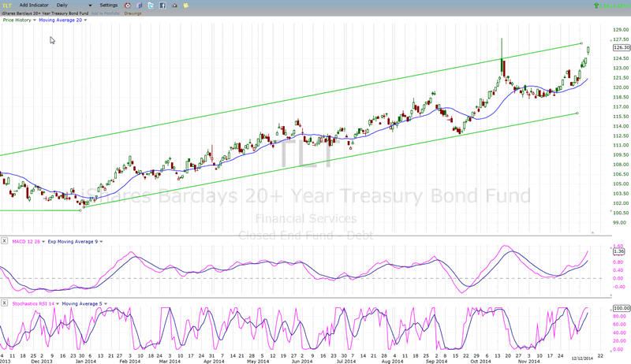Open the Add Indicator menu
The width and height of the screenshot is (631, 364).
point(34,6)
